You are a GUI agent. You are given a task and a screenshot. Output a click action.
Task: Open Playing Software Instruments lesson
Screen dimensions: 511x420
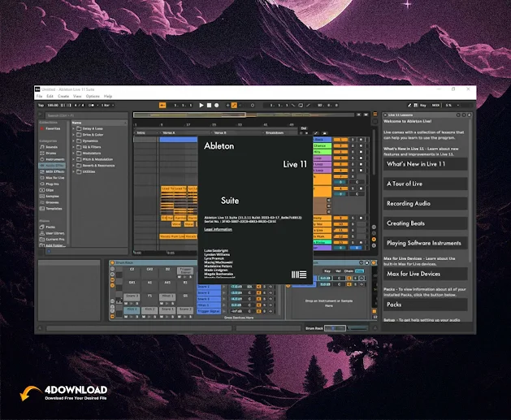pos(425,243)
